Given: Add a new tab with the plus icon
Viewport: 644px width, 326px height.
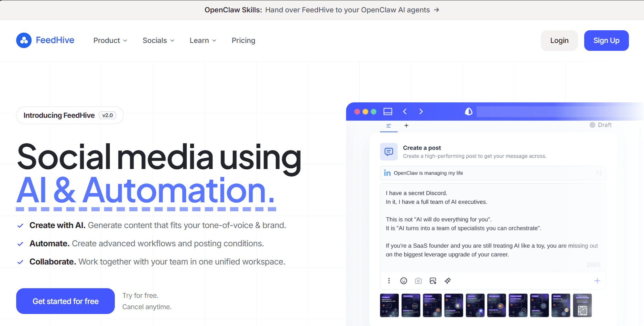Looking at the screenshot, I should (x=406, y=126).
